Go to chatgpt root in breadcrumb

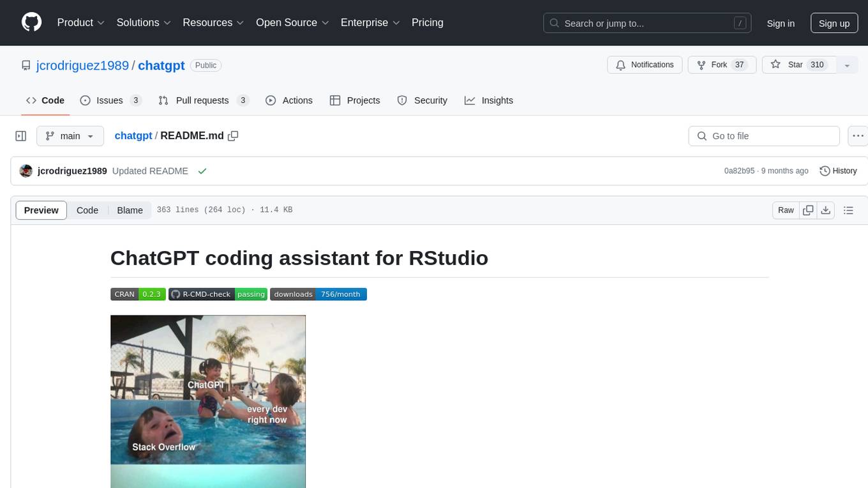tap(133, 135)
